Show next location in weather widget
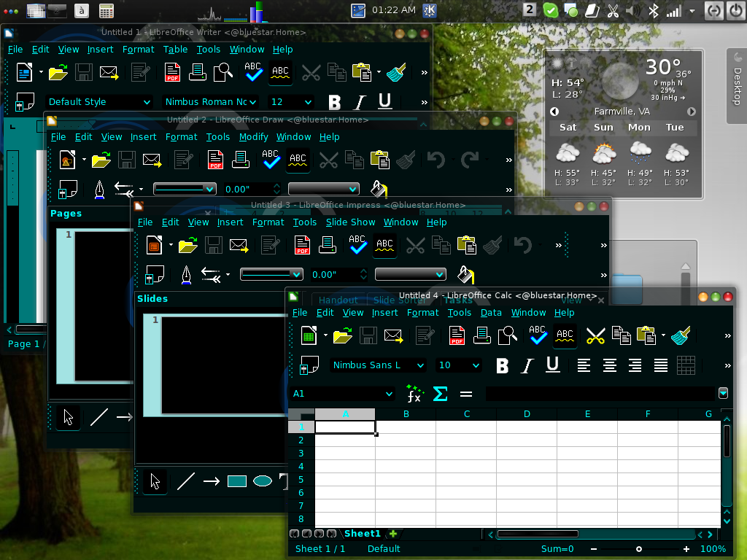Viewport: 747px width, 560px height. pos(692,112)
